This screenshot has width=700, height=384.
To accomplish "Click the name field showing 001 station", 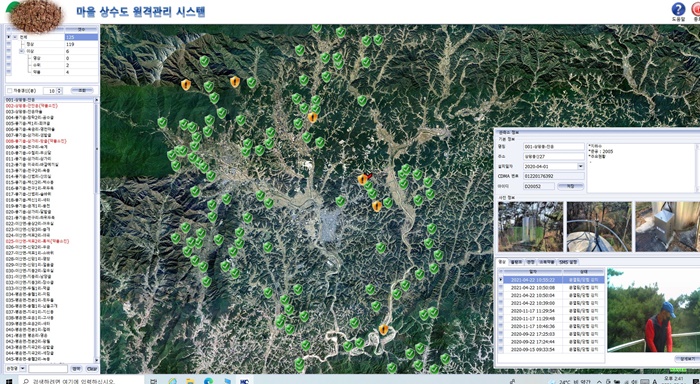I will coord(554,146).
